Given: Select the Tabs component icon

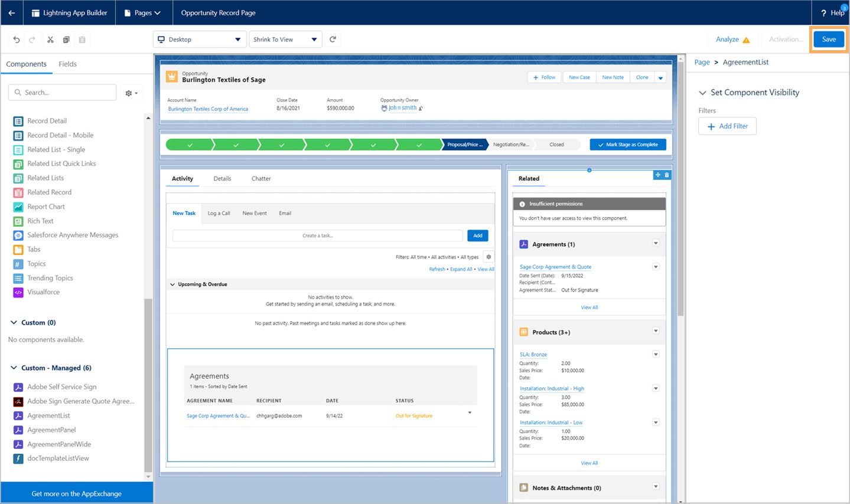Looking at the screenshot, I should coord(18,250).
